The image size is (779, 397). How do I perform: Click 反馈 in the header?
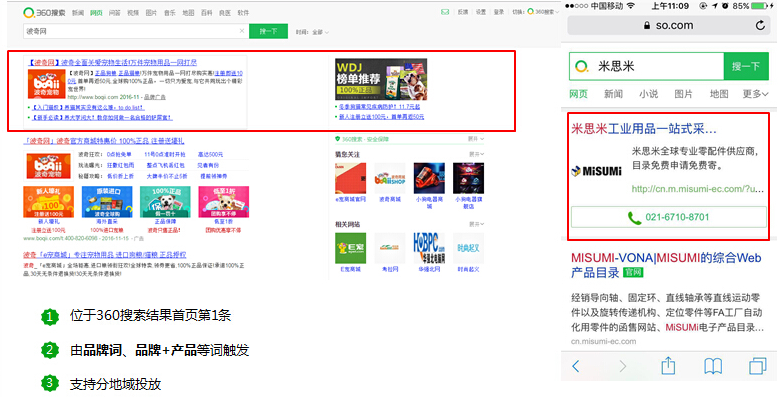click(x=463, y=12)
